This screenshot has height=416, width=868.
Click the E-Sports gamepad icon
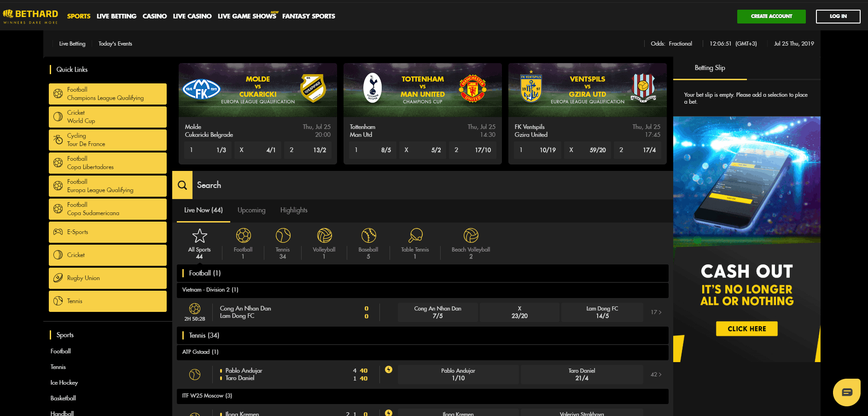(58, 232)
